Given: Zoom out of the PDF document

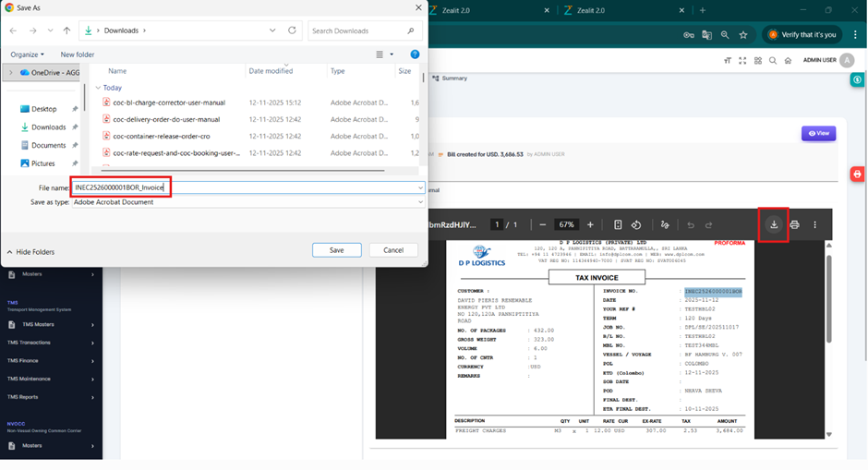Looking at the screenshot, I should pos(542,224).
